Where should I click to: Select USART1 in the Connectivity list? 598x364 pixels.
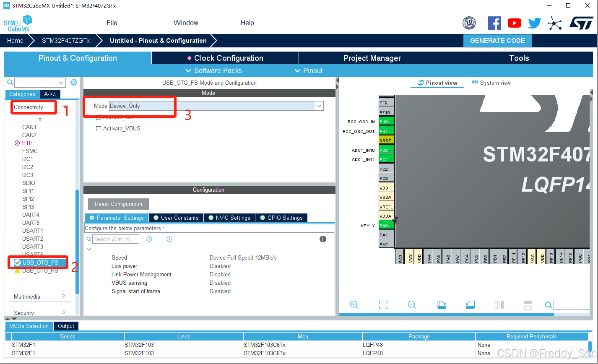33,231
